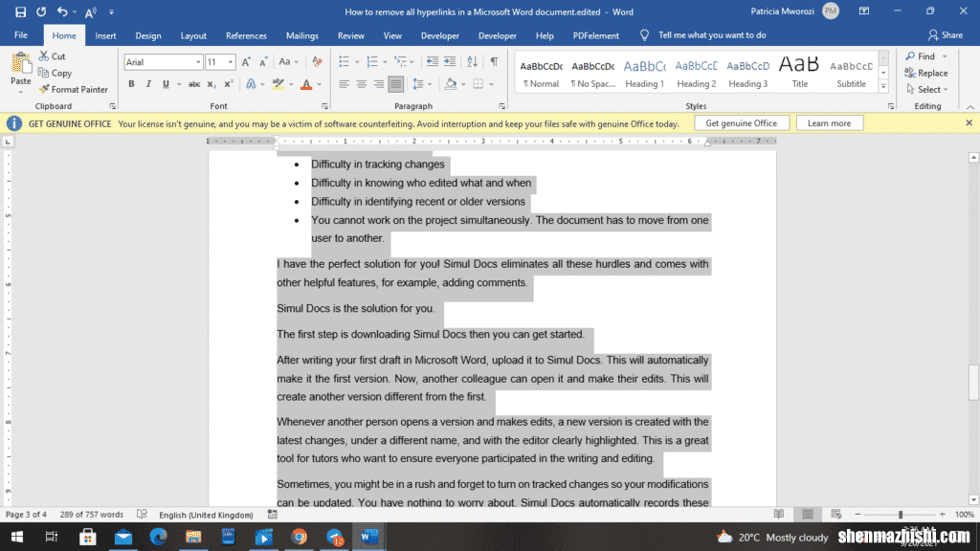Click the 289 of 757 words counter
The width and height of the screenshot is (980, 551).
(92, 514)
